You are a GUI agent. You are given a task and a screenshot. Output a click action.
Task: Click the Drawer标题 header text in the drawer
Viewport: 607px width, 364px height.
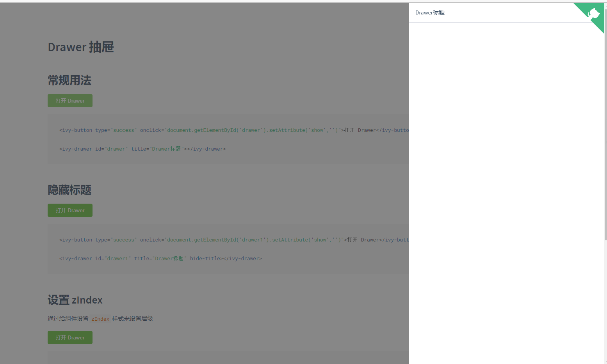pos(429,12)
